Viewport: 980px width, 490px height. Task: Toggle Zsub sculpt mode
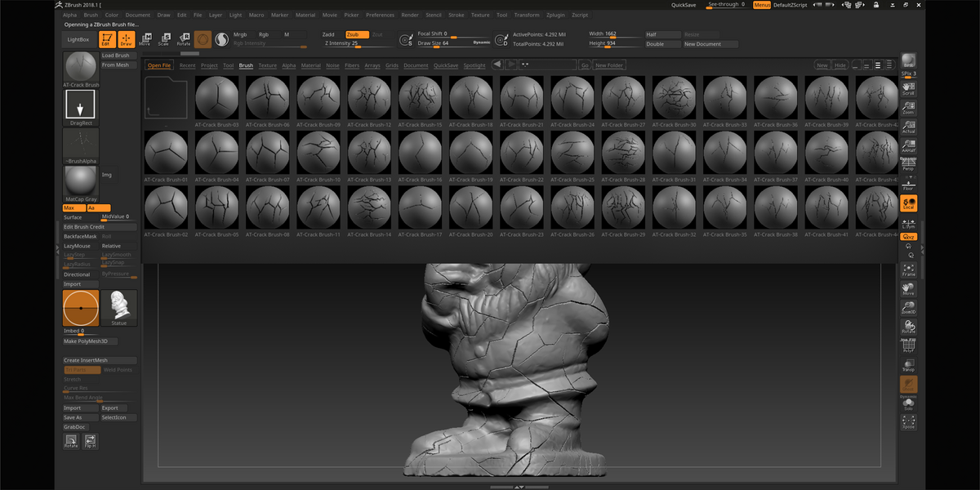click(x=357, y=34)
